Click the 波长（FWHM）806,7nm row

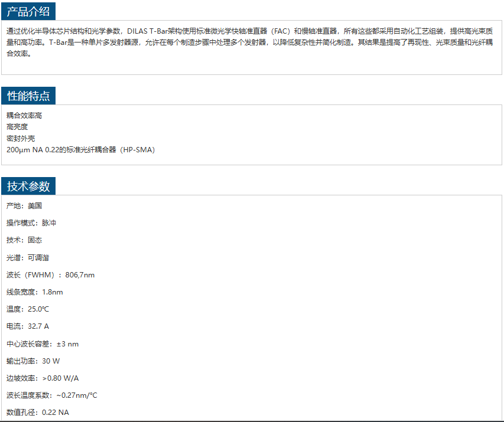pyautogui.click(x=50, y=275)
